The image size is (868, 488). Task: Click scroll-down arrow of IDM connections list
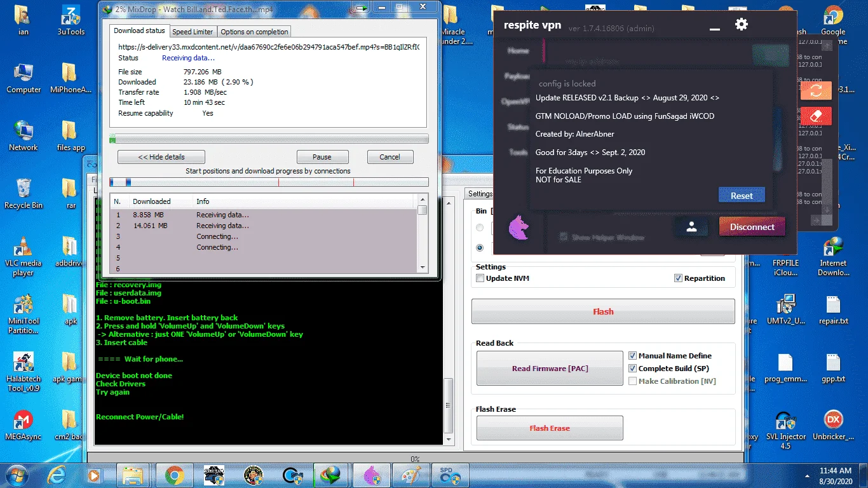[423, 268]
